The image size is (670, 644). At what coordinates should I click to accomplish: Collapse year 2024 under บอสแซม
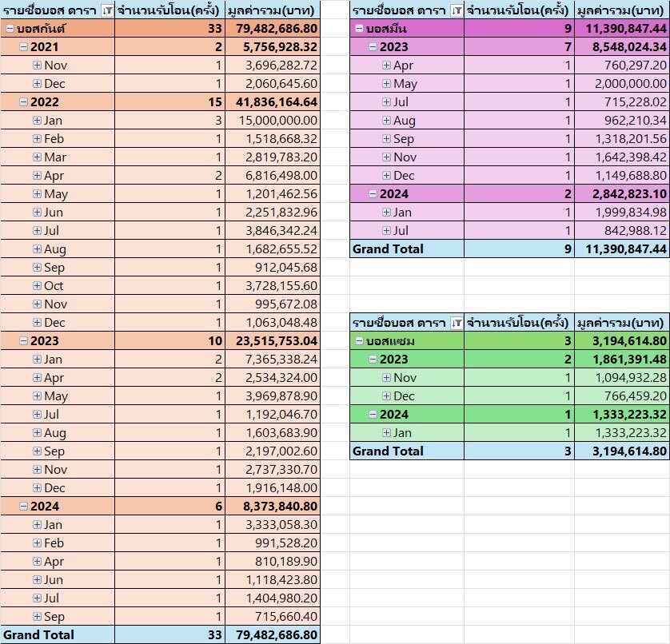[373, 414]
